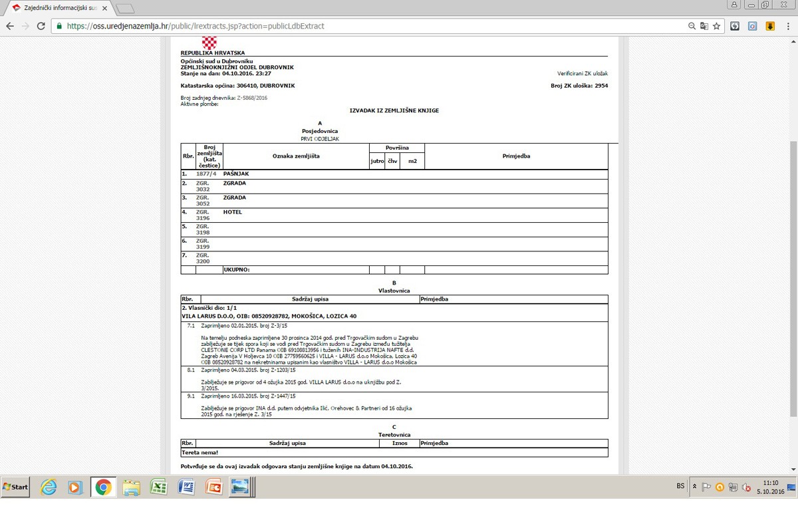Launch Excel from the taskbar
Image resolution: width=798 pixels, height=532 pixels.
159,487
